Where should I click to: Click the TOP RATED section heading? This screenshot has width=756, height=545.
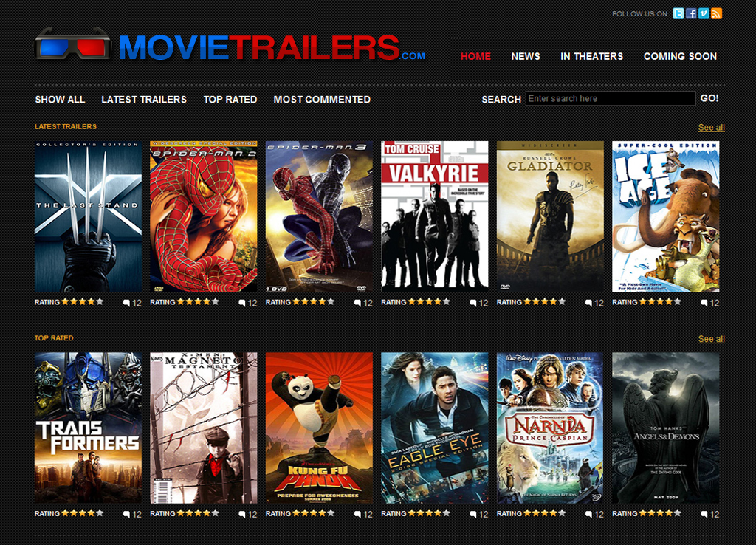(x=54, y=338)
